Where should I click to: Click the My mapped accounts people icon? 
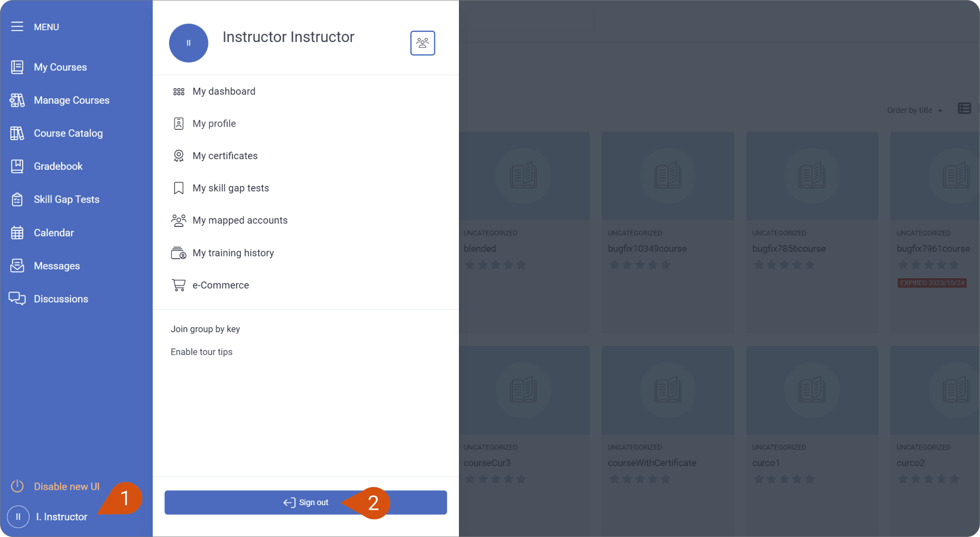(x=179, y=220)
